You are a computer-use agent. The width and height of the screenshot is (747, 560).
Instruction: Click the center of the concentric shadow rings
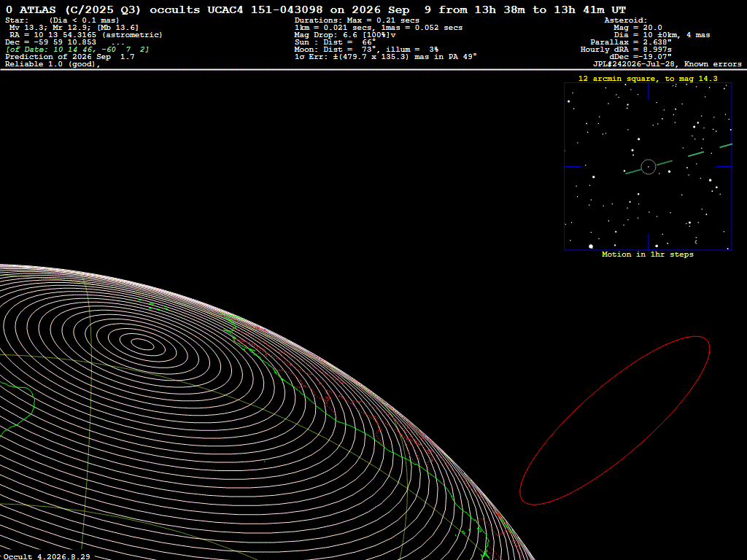pyautogui.click(x=142, y=343)
